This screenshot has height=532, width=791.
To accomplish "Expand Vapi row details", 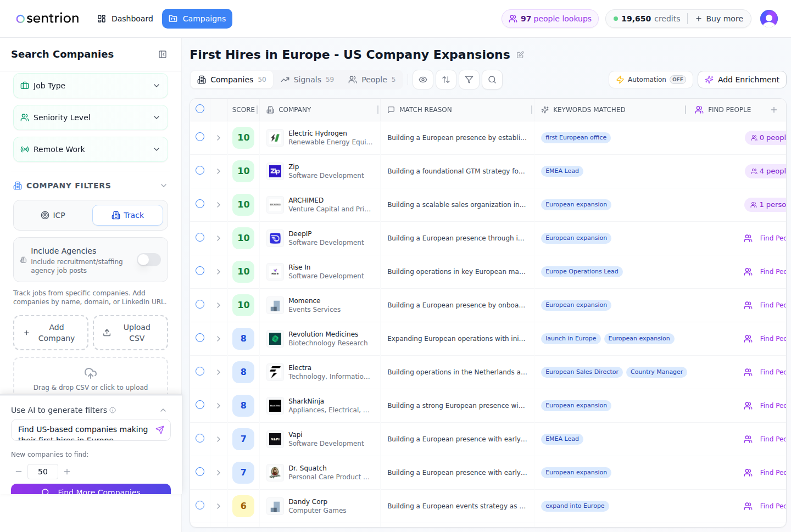I will coord(219,439).
